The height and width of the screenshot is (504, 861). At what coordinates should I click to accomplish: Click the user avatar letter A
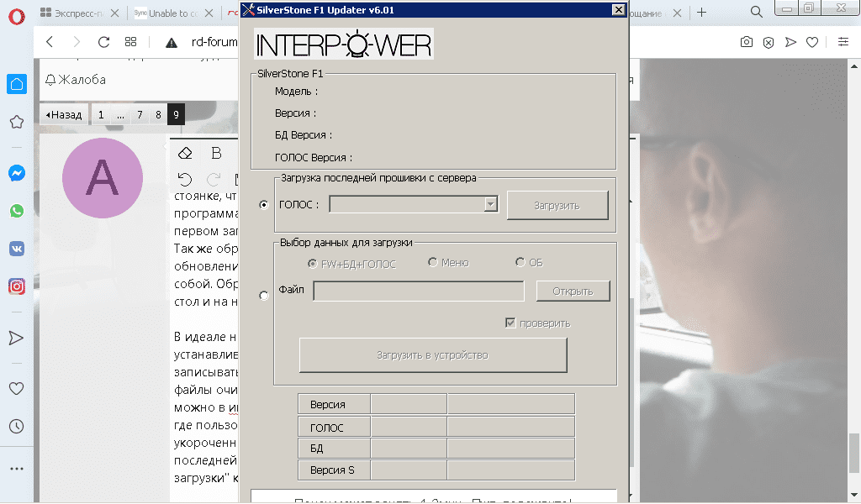(x=102, y=178)
